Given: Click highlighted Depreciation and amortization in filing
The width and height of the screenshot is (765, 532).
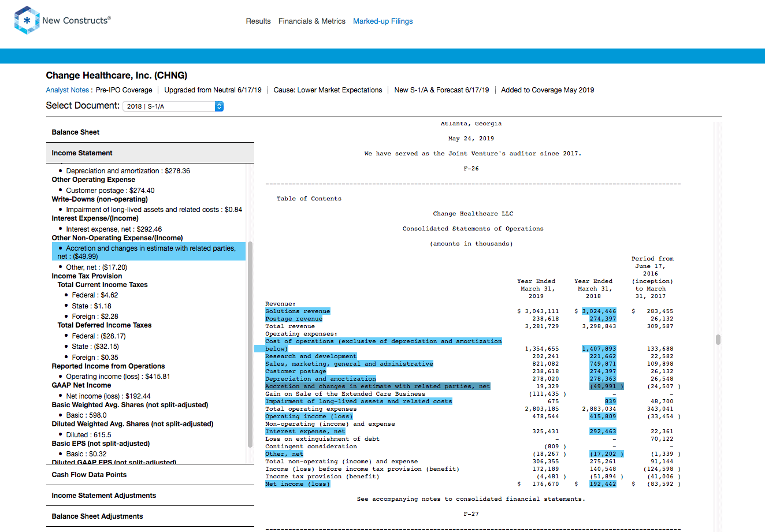Looking at the screenshot, I should [321, 379].
